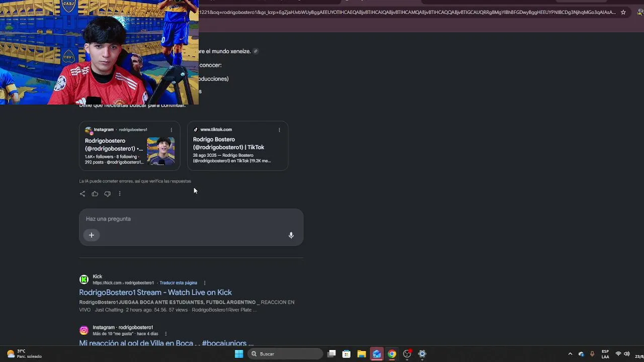Open File Explorer from the taskbar
This screenshot has width=644, height=362.
click(x=362, y=354)
